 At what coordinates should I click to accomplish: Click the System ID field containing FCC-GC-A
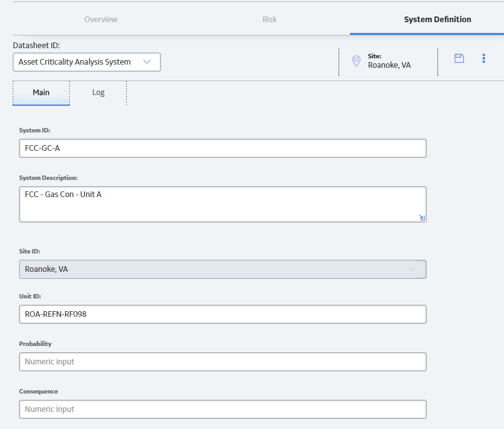click(x=223, y=148)
